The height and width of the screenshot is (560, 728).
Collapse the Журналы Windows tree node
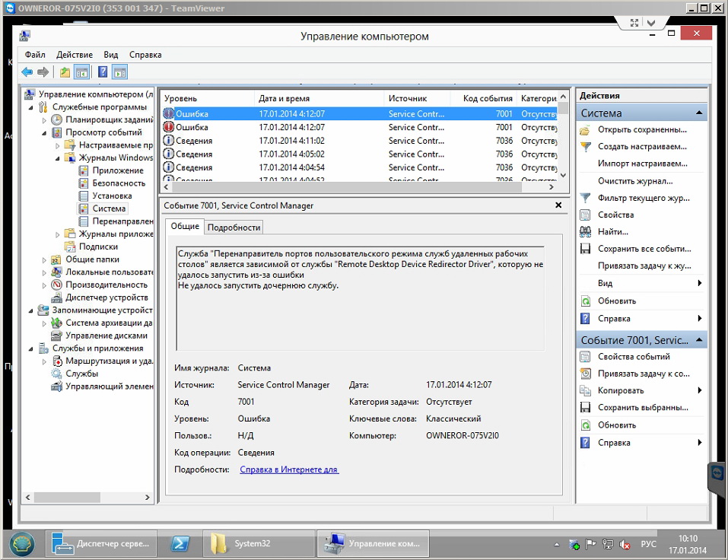(x=58, y=158)
